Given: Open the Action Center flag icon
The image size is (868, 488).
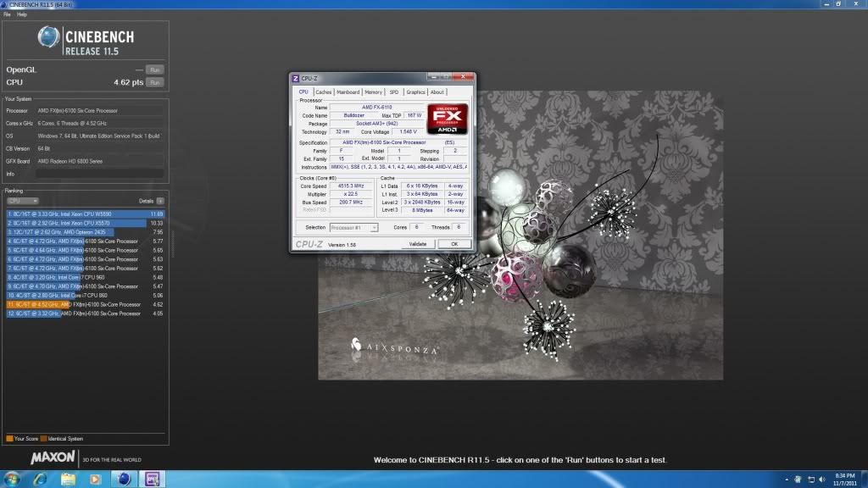Looking at the screenshot, I should tap(798, 480).
